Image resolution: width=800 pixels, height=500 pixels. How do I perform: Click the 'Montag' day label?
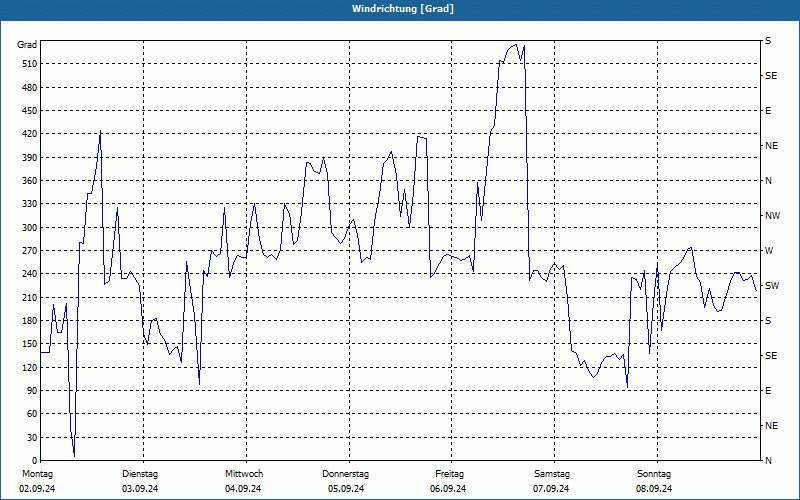tap(37, 474)
